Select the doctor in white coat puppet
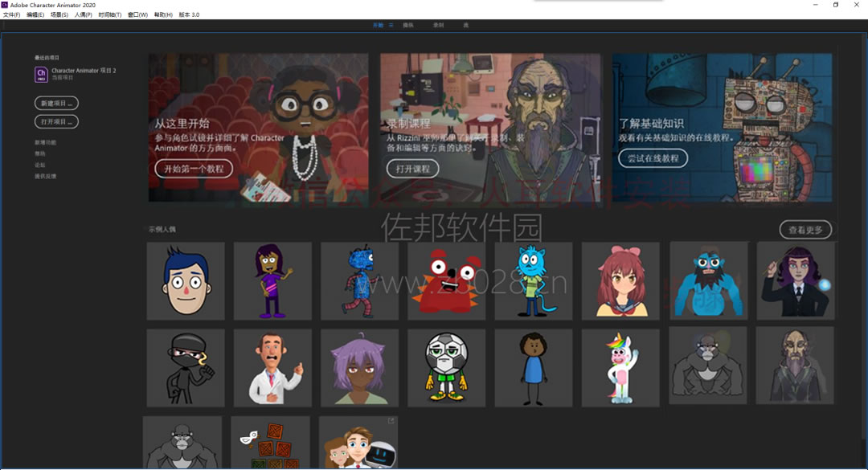The image size is (868, 470). click(x=272, y=368)
